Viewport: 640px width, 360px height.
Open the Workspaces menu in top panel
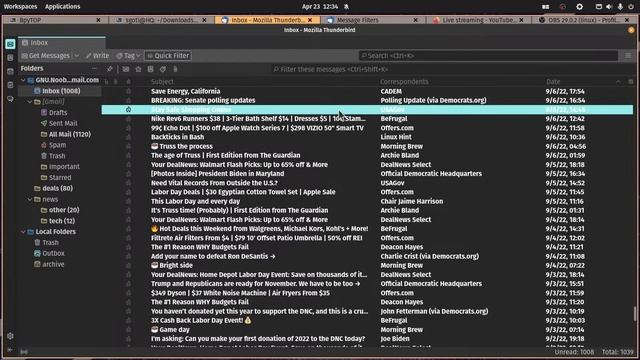[x=20, y=7]
